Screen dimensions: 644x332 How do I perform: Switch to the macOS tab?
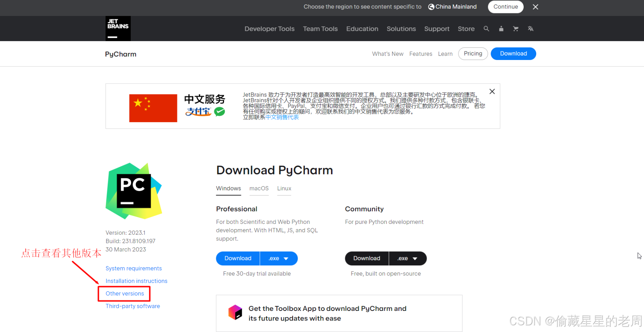pos(259,188)
